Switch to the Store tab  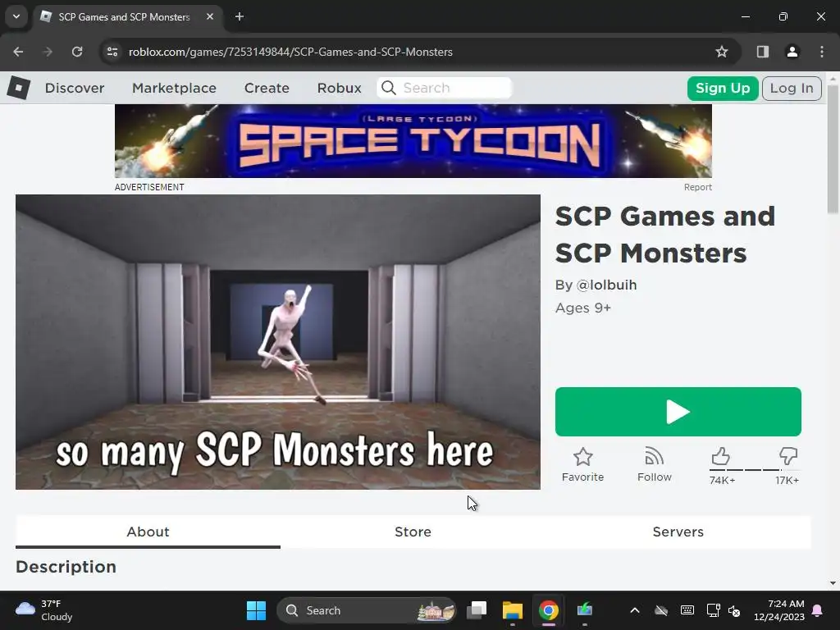point(413,532)
